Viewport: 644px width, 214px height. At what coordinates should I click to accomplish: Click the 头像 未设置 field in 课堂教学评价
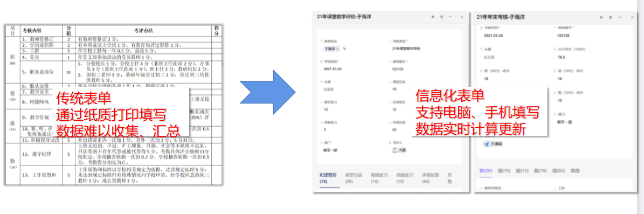click(x=329, y=89)
